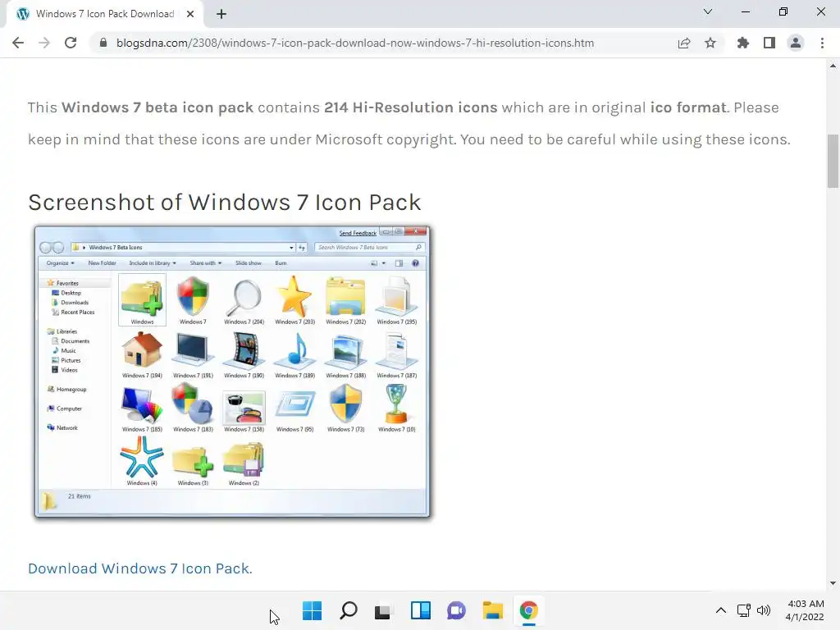
Task: Open the Windows Start menu
Action: (x=312, y=610)
